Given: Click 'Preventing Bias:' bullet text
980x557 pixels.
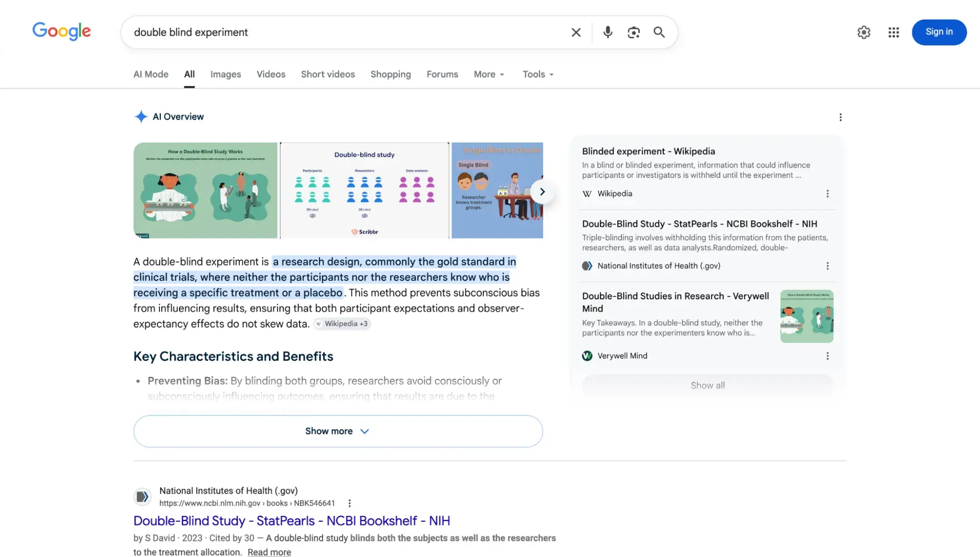Looking at the screenshot, I should point(187,381).
